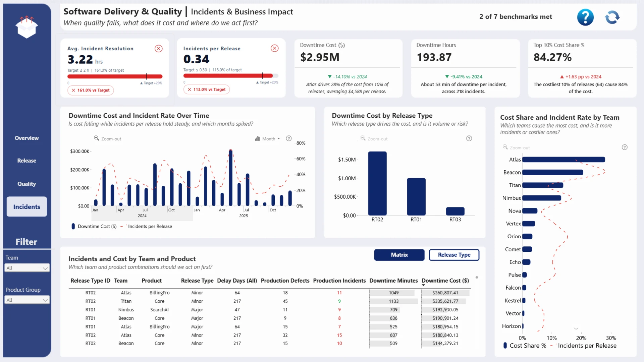Click the refresh arrows icon in header
644x362 pixels.
[612, 17]
